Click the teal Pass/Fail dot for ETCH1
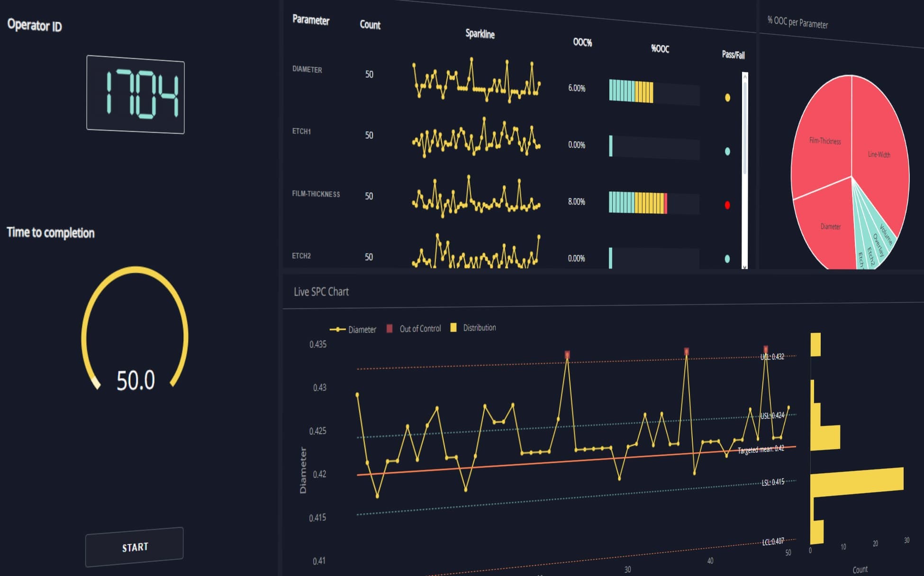Image resolution: width=924 pixels, height=576 pixels. click(727, 152)
